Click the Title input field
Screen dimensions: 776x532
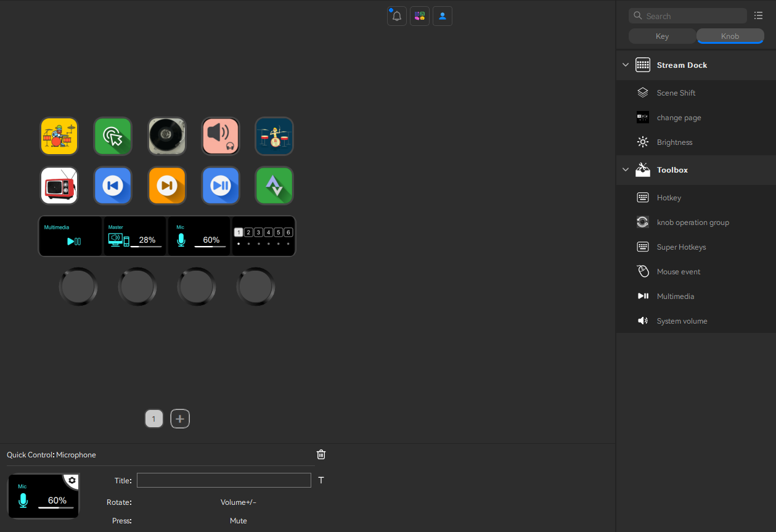pos(224,480)
